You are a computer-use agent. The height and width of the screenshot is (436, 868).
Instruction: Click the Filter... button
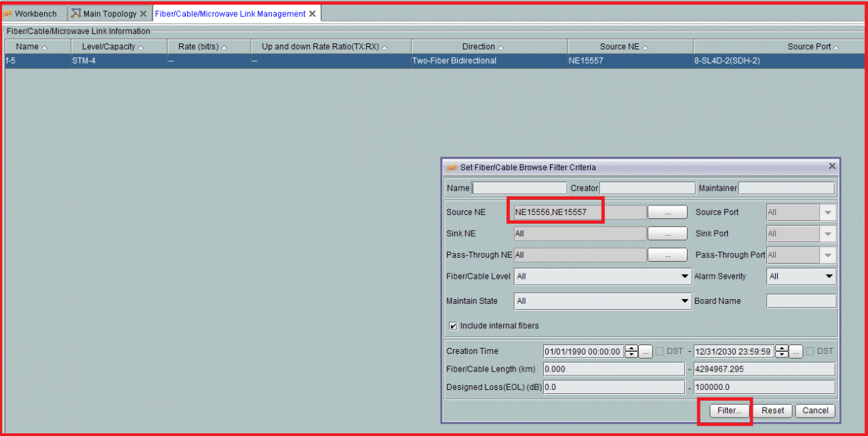point(730,410)
